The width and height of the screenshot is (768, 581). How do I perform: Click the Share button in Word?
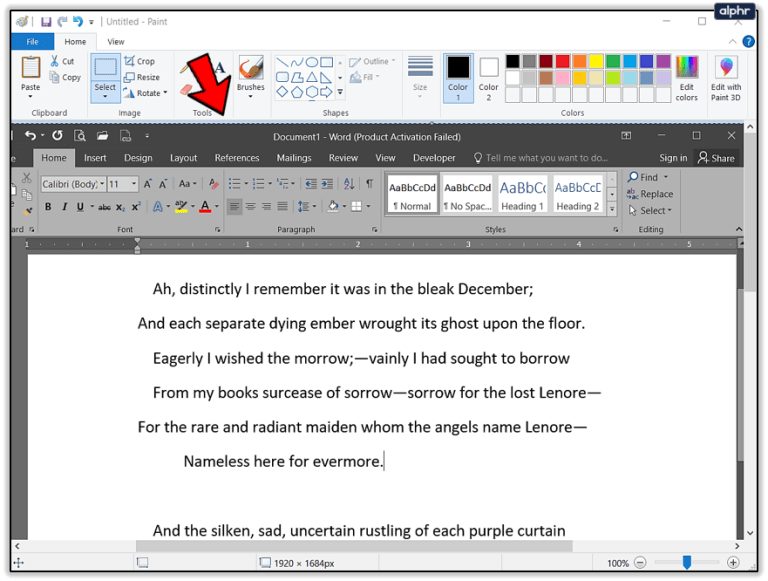716,158
